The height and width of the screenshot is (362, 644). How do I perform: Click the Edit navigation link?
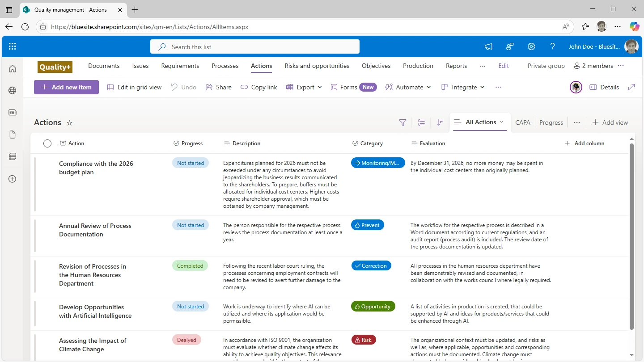coord(504,66)
